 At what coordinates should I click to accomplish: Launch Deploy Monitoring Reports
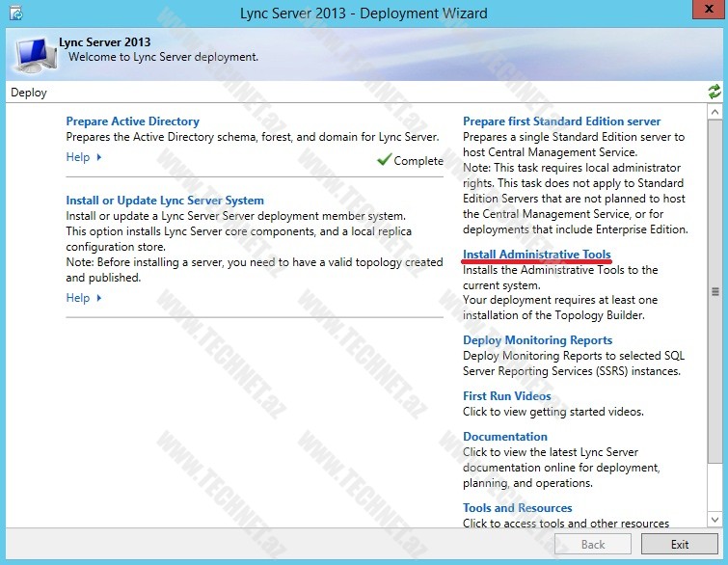(x=537, y=340)
